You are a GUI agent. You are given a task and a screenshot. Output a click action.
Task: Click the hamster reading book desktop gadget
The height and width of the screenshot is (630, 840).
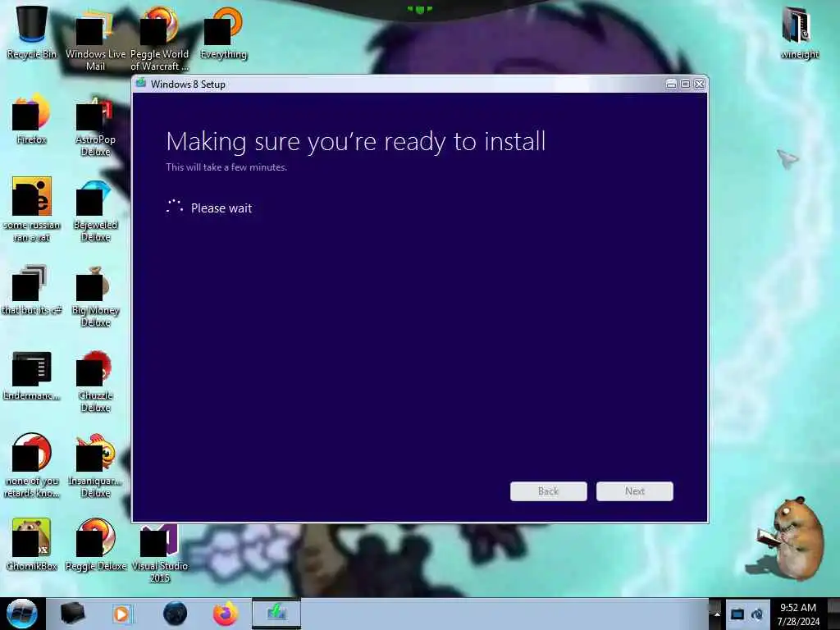(x=790, y=537)
